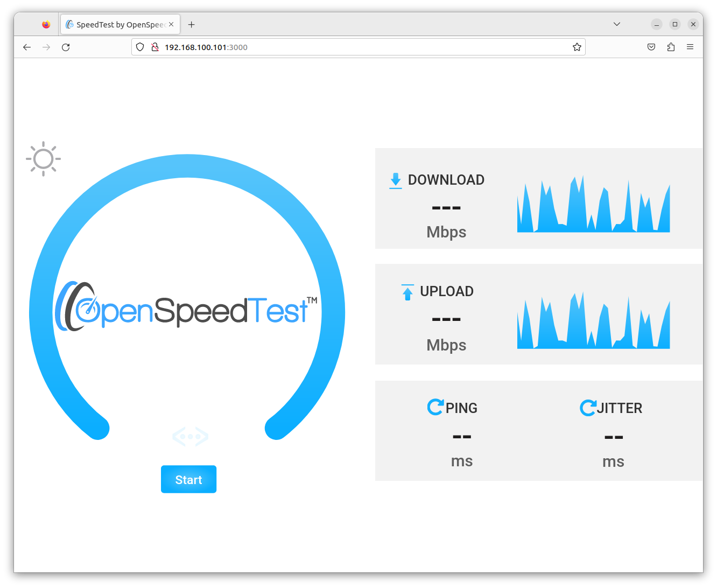This screenshot has height=588, width=717.
Task: Maximize the Firefox window
Action: [675, 24]
